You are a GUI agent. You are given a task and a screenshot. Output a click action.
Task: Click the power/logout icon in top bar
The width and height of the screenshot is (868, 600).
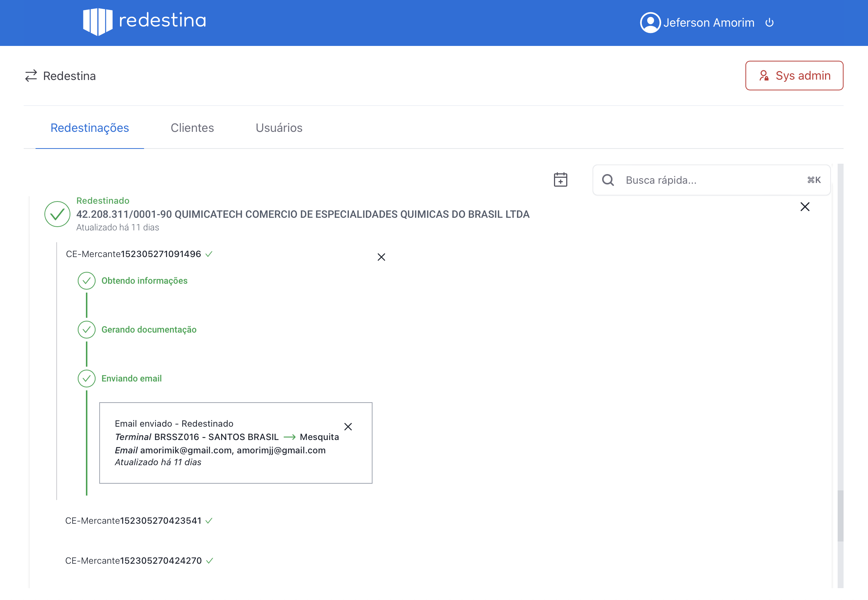coord(769,23)
